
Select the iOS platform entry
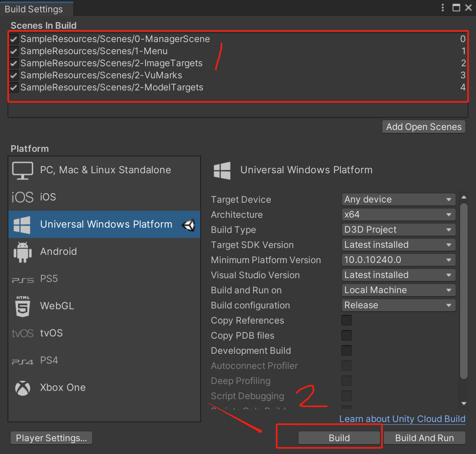104,197
